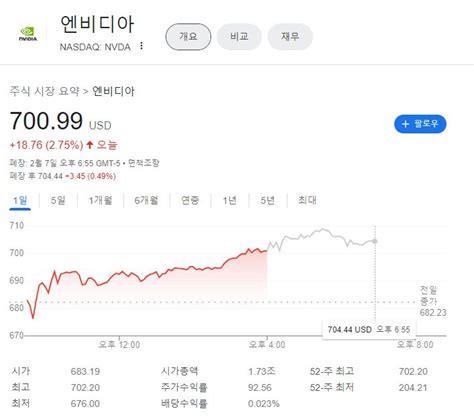Screen dimensions: 474x419
Task: Click the red upward arrow beside 오늘
Action: [89, 145]
